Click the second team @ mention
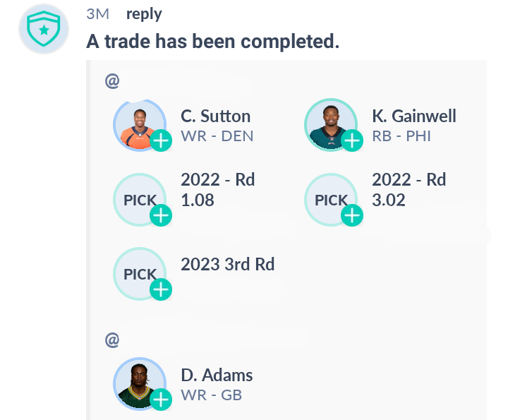Viewport: 508px width, 420px height. (112, 340)
